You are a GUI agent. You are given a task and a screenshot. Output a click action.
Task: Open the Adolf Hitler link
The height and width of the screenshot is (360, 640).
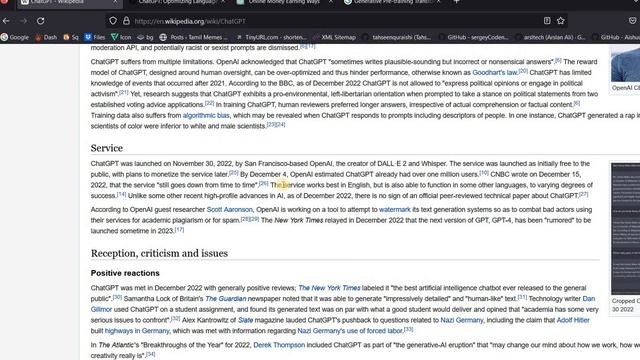(x=573, y=320)
